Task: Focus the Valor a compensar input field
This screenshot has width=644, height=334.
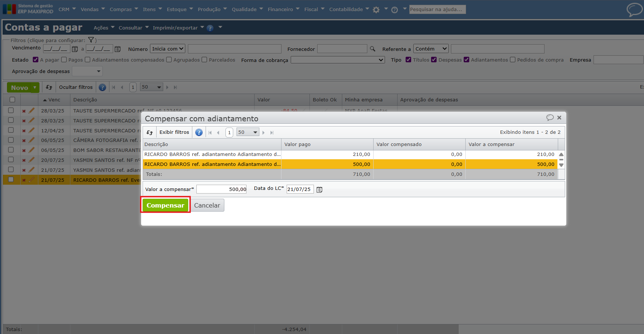Action: pyautogui.click(x=221, y=189)
